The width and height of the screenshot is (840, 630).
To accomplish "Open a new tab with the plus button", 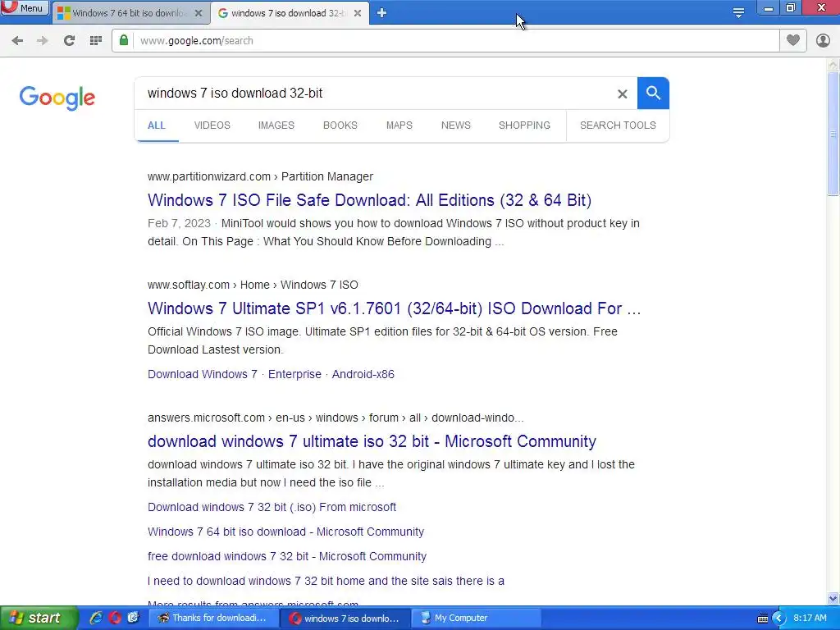I will click(381, 13).
